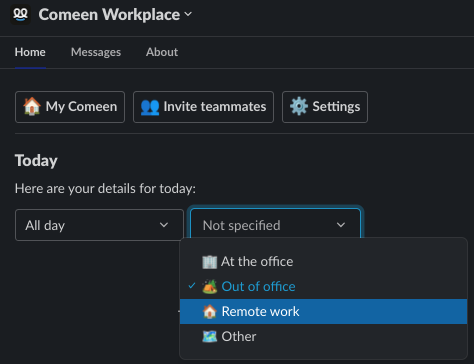
Task: Click the text Here are your details for today
Action: [105, 189]
